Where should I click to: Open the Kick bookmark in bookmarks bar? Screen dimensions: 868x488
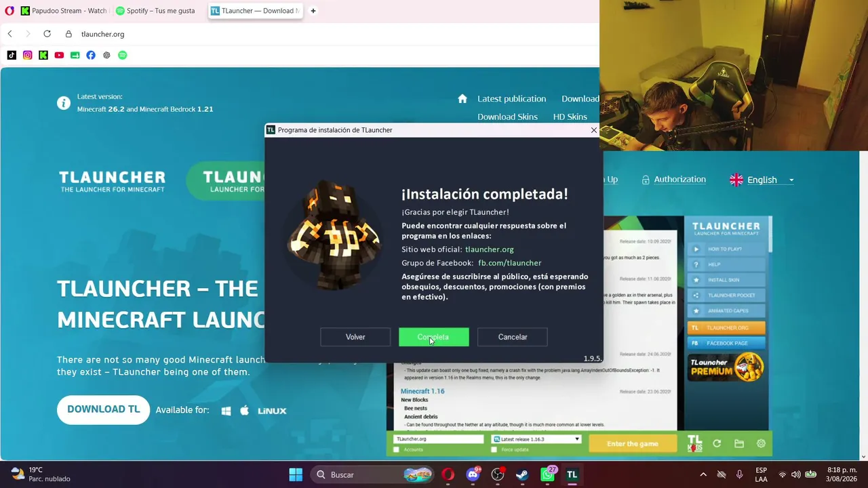(x=43, y=55)
